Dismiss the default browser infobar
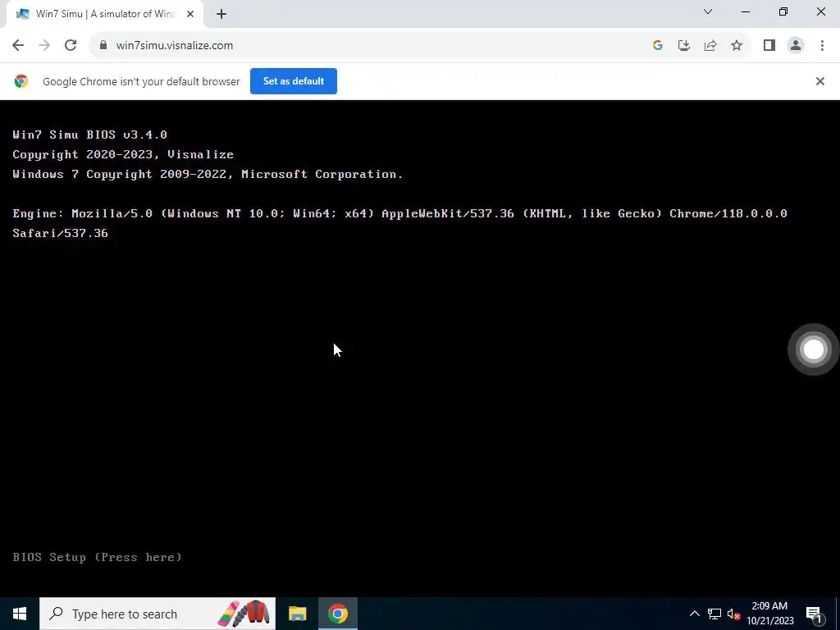Screen dimensions: 840x630 point(820,81)
